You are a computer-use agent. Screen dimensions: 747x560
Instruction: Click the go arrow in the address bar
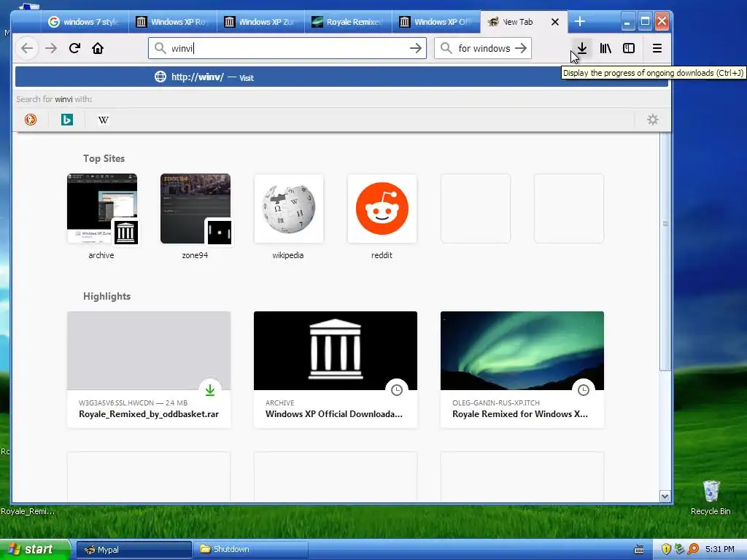tap(415, 48)
